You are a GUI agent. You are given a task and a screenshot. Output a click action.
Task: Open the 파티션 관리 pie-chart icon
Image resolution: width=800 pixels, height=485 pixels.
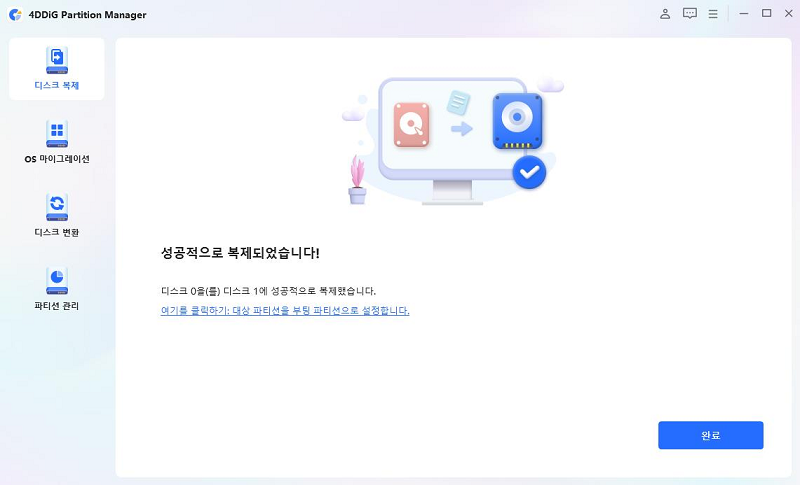pos(57,280)
